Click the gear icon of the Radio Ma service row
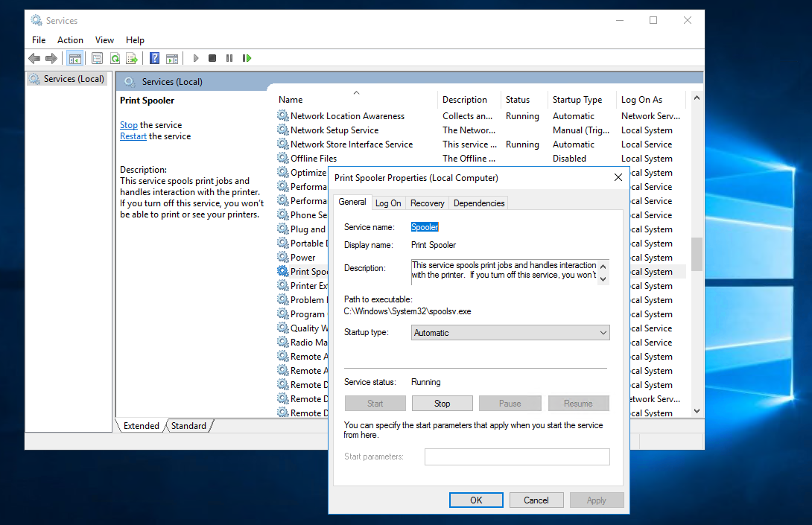The width and height of the screenshot is (812, 525). 283,342
